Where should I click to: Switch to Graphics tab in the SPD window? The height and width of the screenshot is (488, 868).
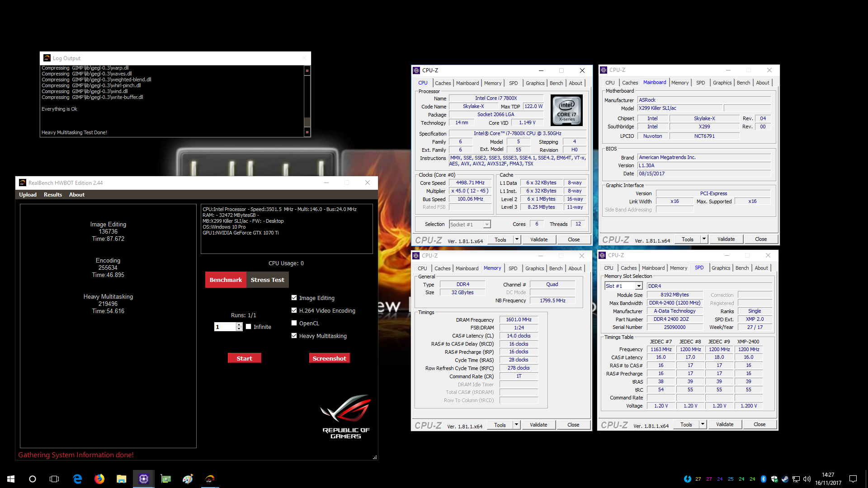721,268
